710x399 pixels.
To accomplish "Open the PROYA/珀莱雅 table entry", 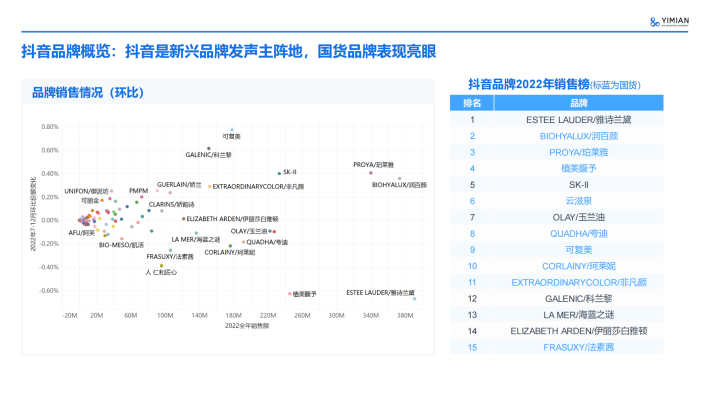I will click(x=579, y=152).
